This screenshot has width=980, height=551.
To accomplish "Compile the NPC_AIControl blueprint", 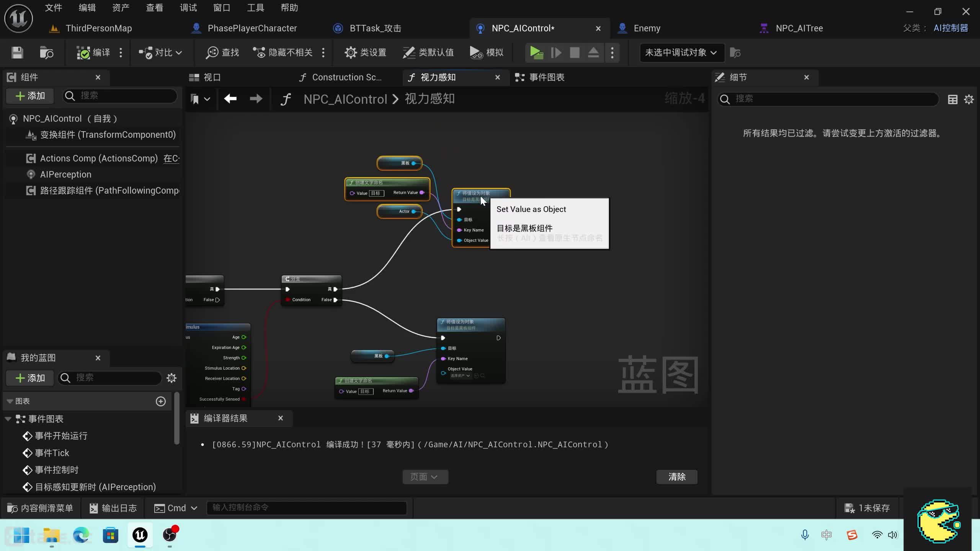I will point(93,52).
